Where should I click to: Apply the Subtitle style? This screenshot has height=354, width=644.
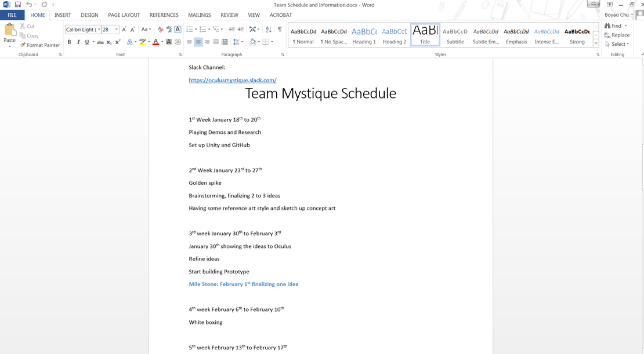[x=455, y=35]
